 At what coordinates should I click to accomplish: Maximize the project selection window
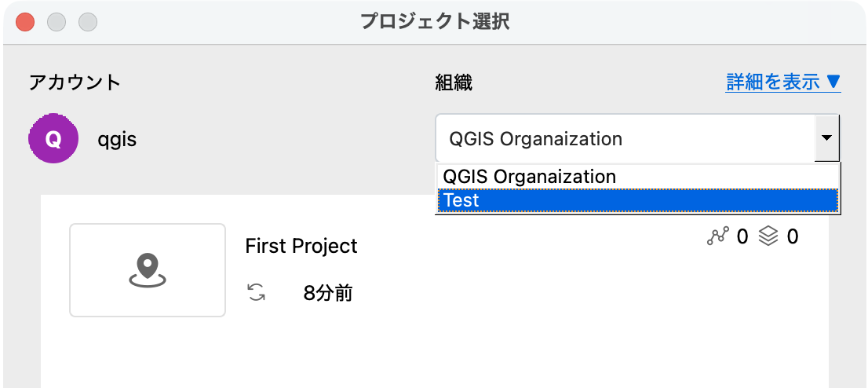point(88,22)
